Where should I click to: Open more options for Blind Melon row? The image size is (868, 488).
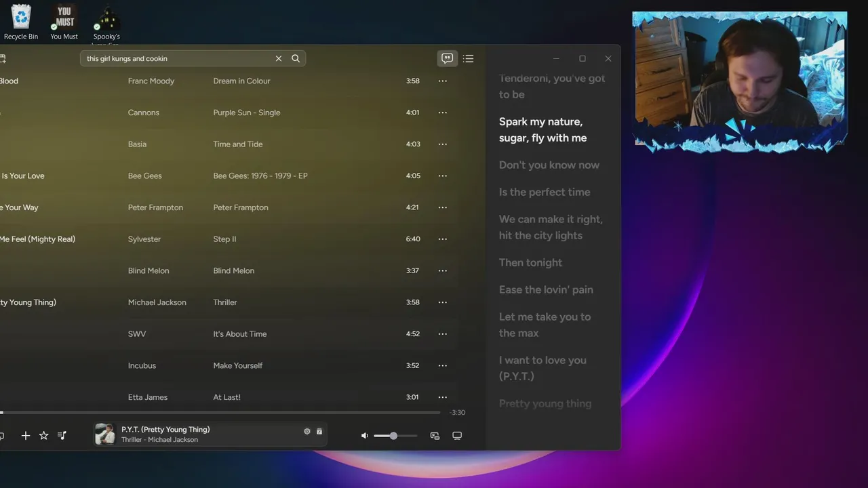(443, 270)
